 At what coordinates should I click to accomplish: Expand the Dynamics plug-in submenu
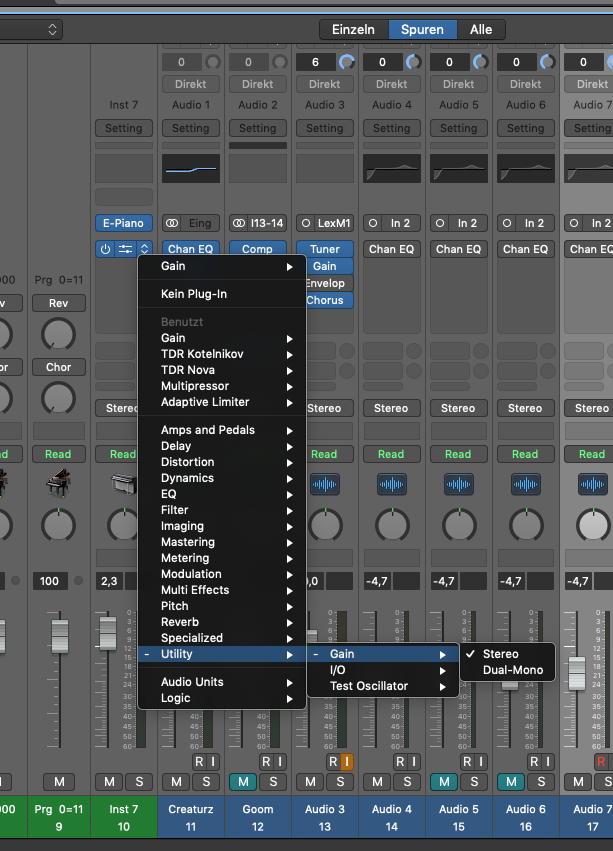222,478
